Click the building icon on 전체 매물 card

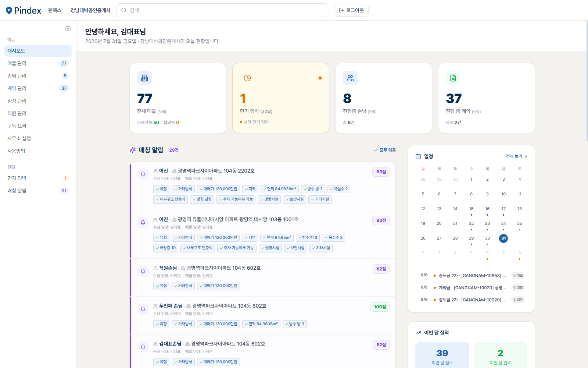(x=144, y=78)
